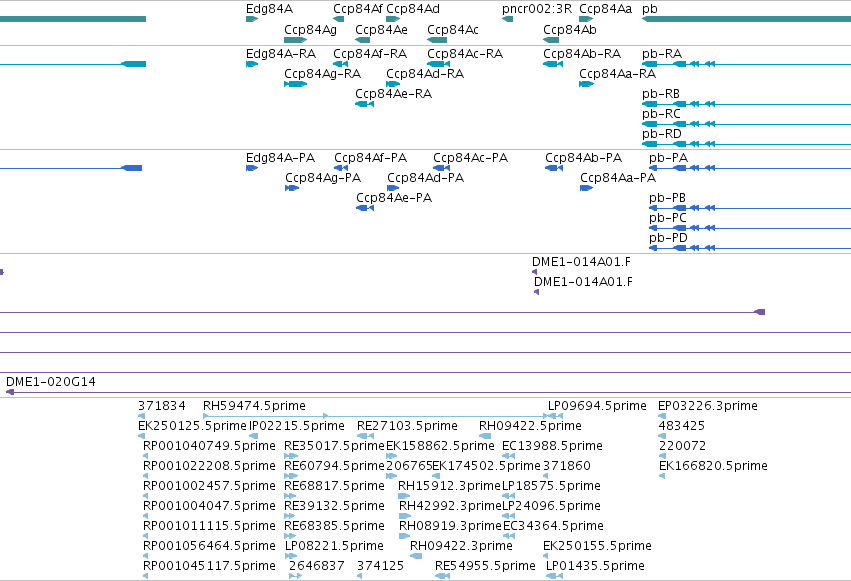This screenshot has height=581, width=851.
Task: Select protein pb-PB
Action: (667, 198)
